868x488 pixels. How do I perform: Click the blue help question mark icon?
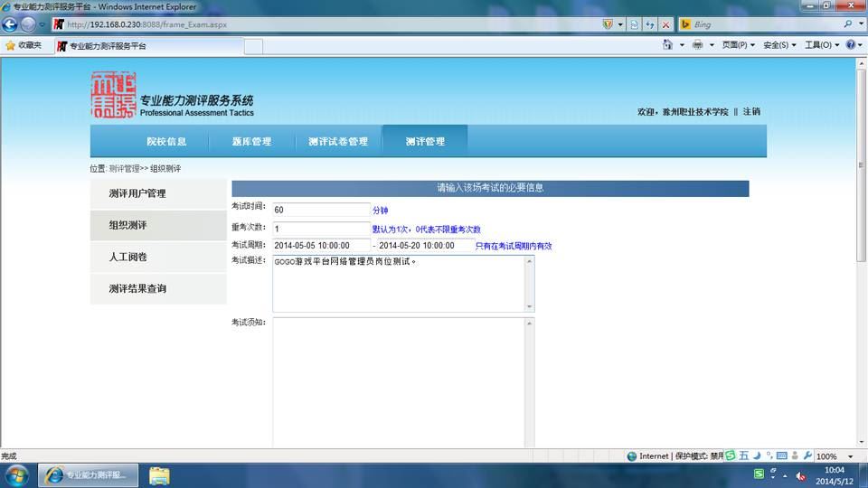[x=850, y=45]
